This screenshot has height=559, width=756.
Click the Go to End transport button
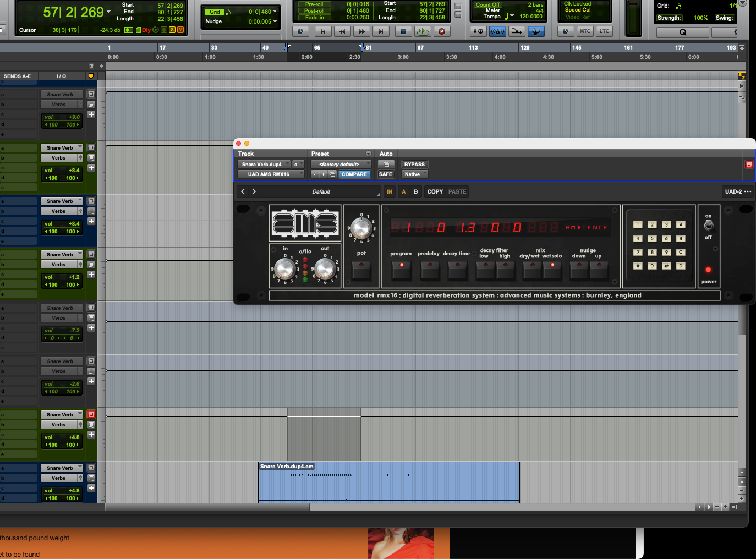point(380,32)
